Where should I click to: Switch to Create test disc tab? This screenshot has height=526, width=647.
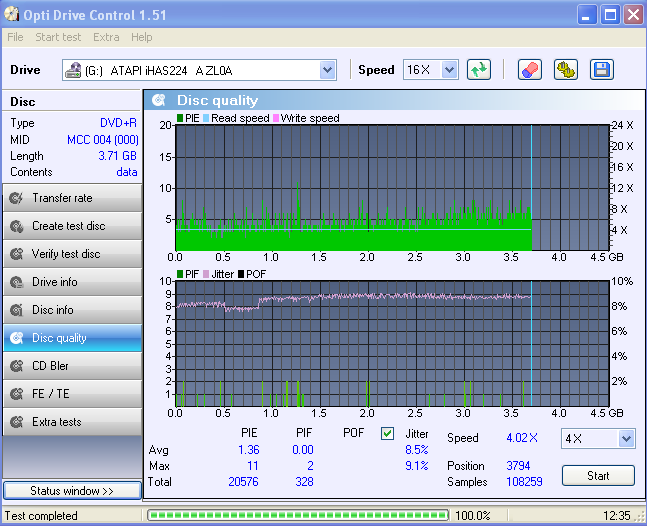coord(72,226)
